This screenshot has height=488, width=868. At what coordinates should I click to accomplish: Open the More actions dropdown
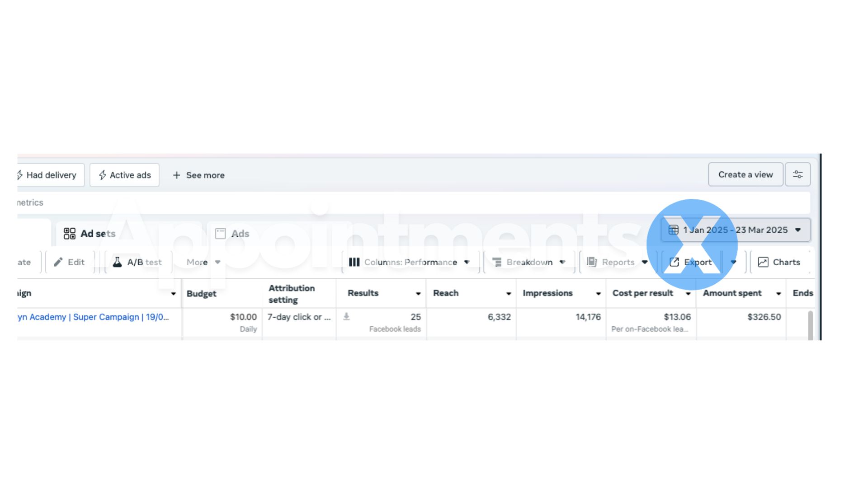tap(217, 262)
